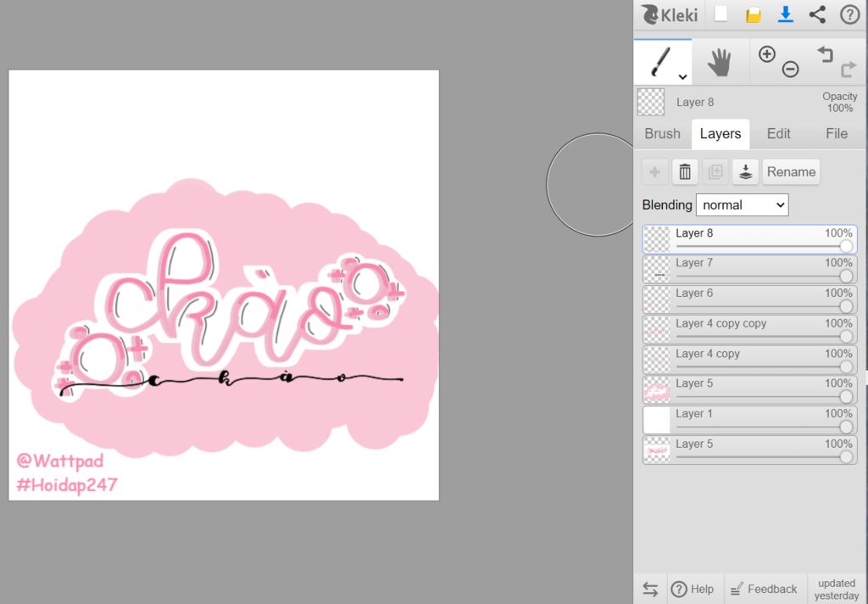Switch to the Brush tab
Viewport: 868px width, 604px height.
click(x=662, y=133)
